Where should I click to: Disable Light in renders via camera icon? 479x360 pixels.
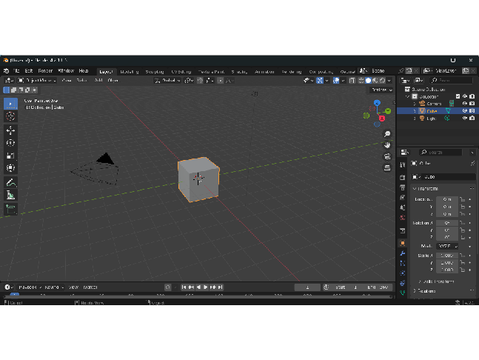point(472,118)
